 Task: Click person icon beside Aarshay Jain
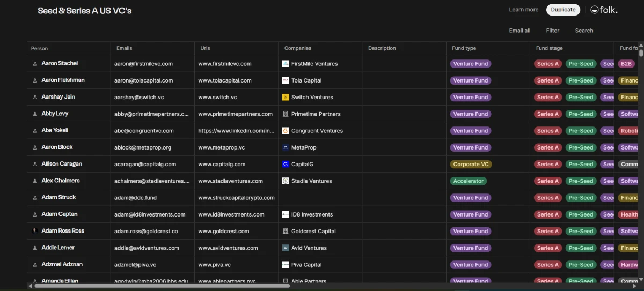(x=35, y=97)
